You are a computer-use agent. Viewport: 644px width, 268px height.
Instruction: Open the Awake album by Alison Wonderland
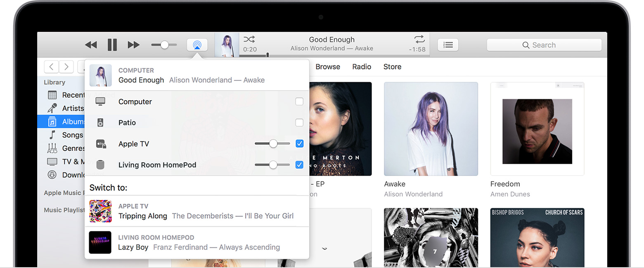click(x=431, y=128)
